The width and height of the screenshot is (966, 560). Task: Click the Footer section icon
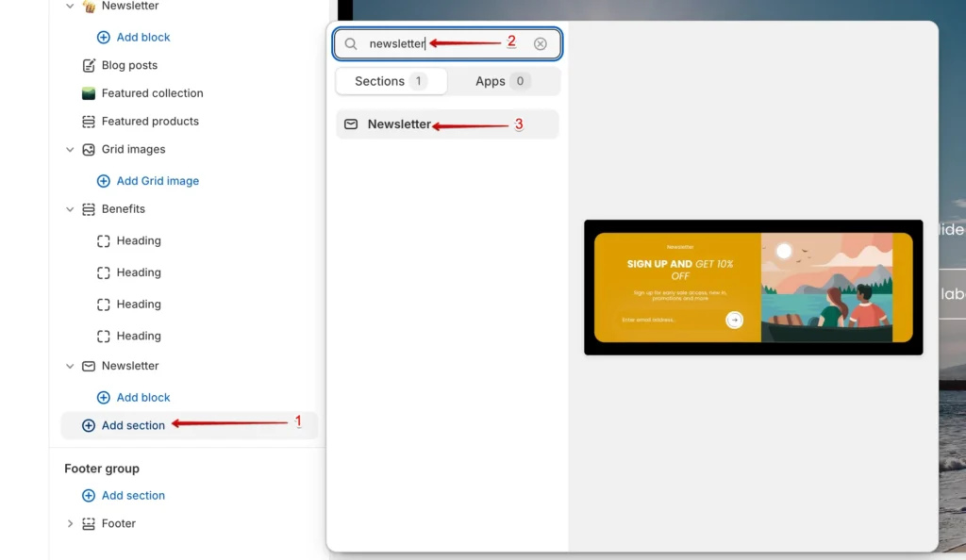click(x=89, y=523)
